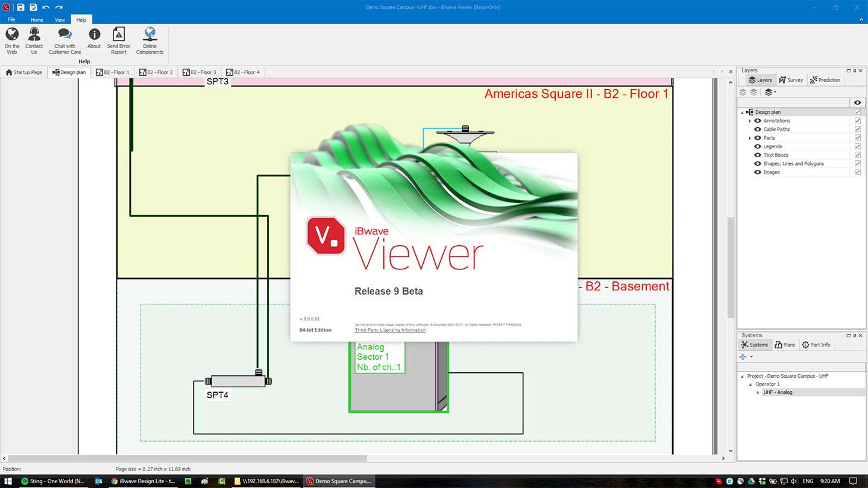Expand the UHF - Analog system node
Viewport: 868px width, 488px height.
point(758,392)
